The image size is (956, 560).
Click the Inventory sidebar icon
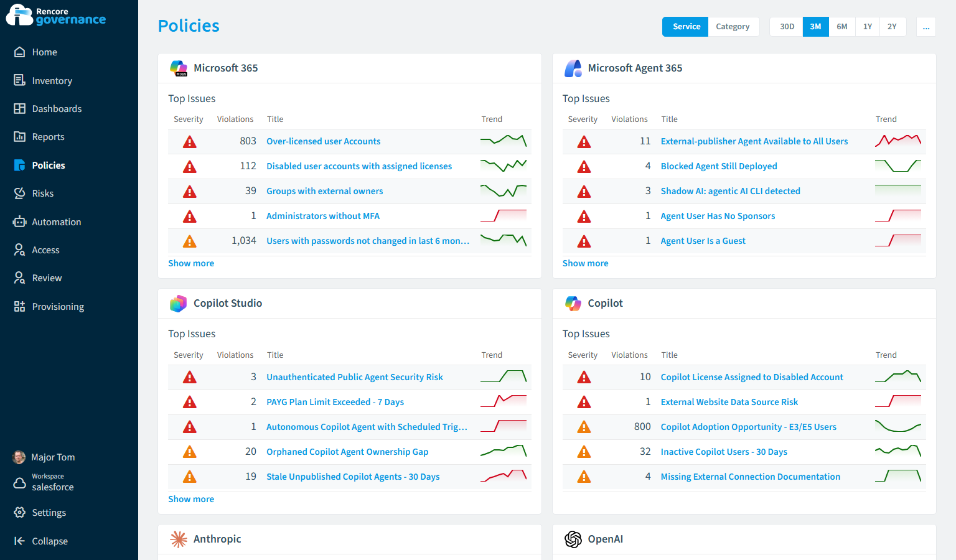(19, 80)
